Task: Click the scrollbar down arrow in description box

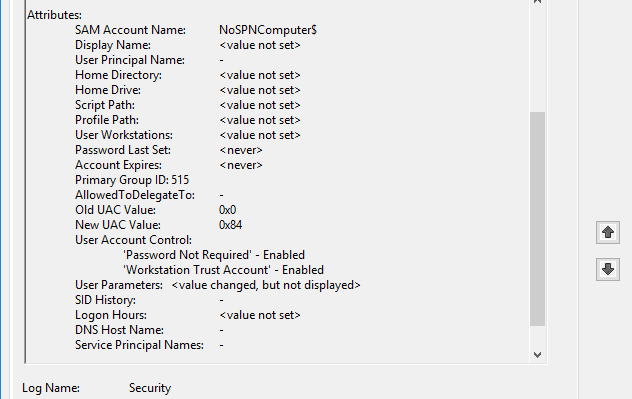Action: 537,355
